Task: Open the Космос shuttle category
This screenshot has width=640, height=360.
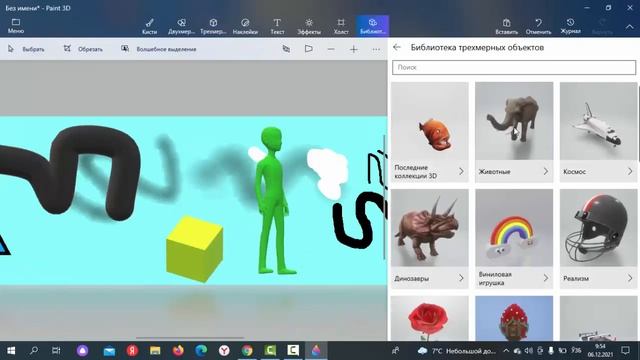Action: click(598, 132)
